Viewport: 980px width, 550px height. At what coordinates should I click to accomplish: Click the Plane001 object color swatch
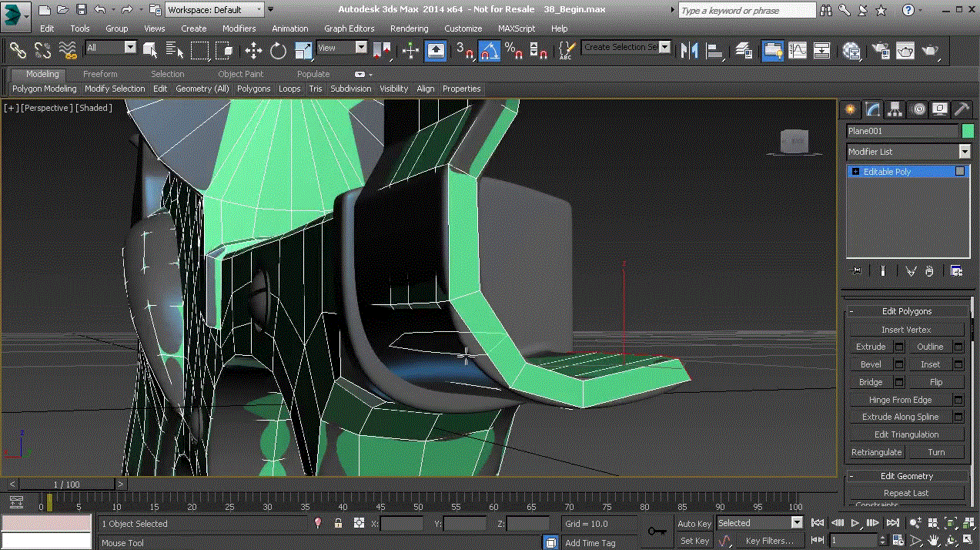pyautogui.click(x=968, y=132)
